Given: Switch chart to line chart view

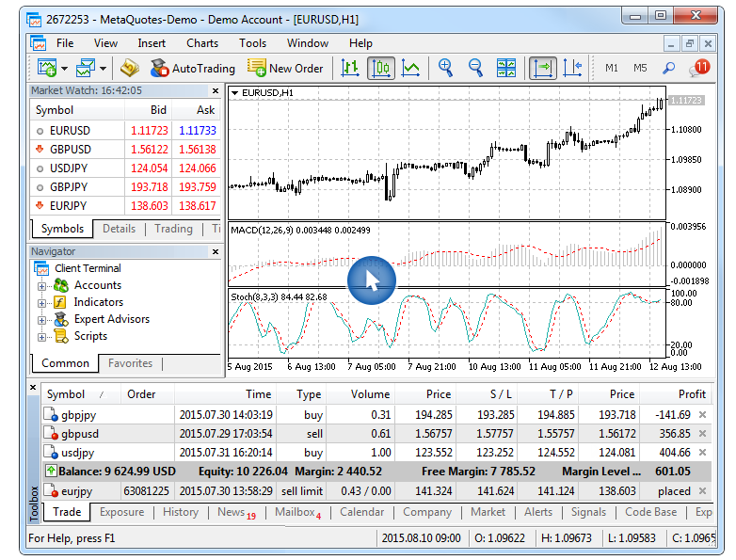Looking at the screenshot, I should [410, 68].
